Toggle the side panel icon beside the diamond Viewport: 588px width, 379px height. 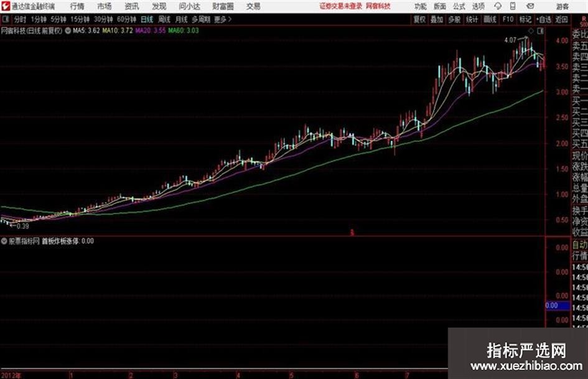540,31
